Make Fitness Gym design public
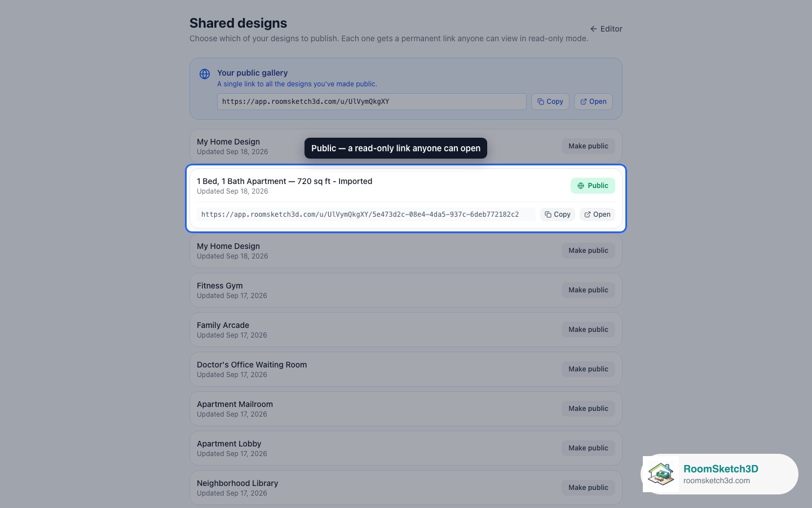Viewport: 812px width, 508px height. coord(588,290)
